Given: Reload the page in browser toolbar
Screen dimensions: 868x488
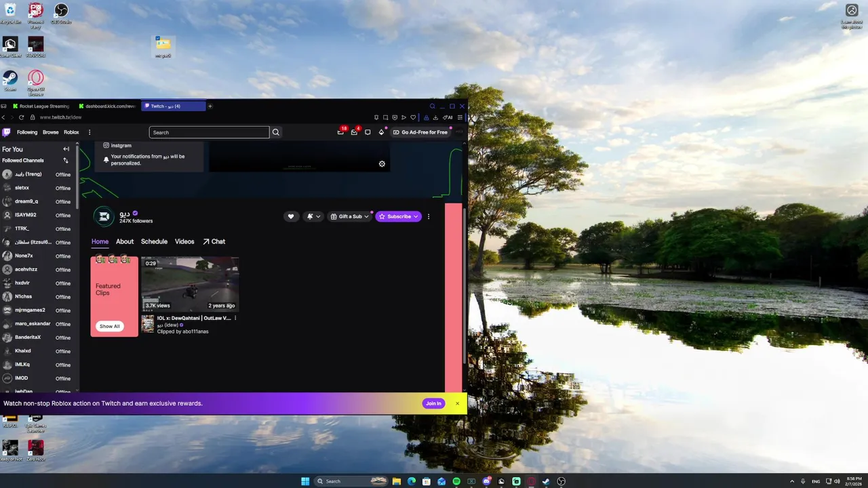Looking at the screenshot, I should point(22,117).
